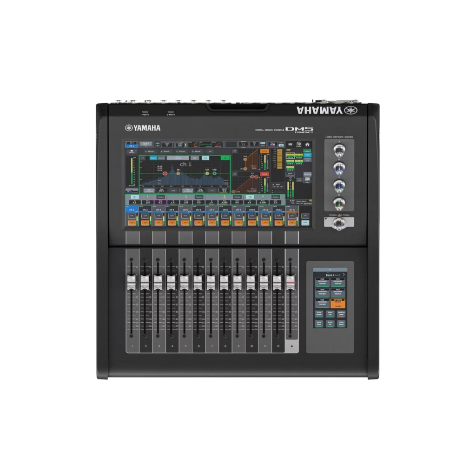Switch to EQ Bank B
The width and height of the screenshot is (476, 476).
point(161,158)
